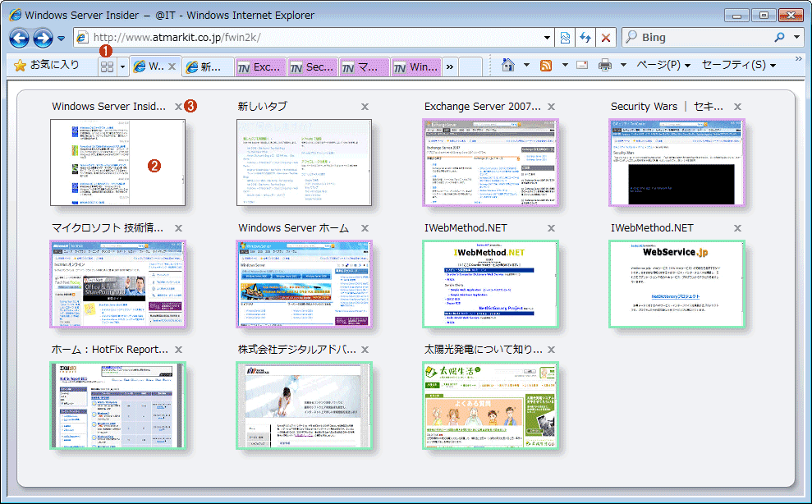The width and height of the screenshot is (812, 504).
Task: Open the 太陽光発電 thumbnail
Action: click(490, 405)
